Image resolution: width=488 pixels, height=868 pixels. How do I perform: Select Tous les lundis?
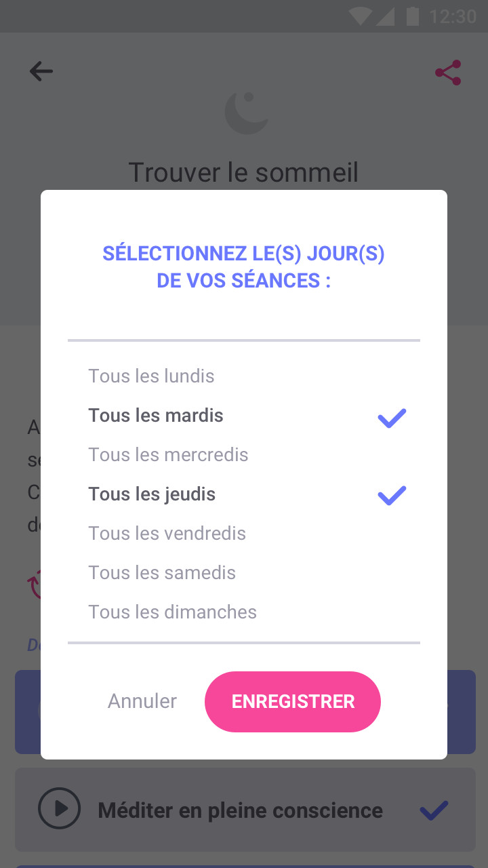coord(151,376)
